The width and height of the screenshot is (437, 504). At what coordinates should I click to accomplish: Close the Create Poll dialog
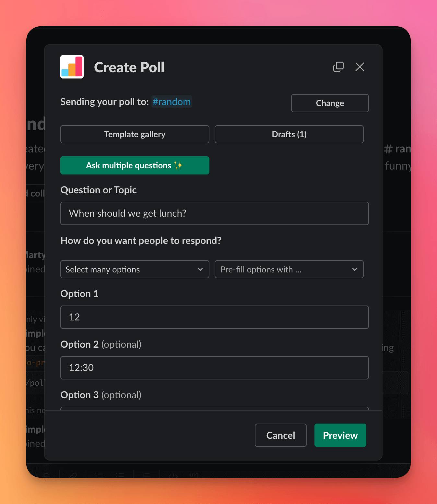click(x=360, y=67)
